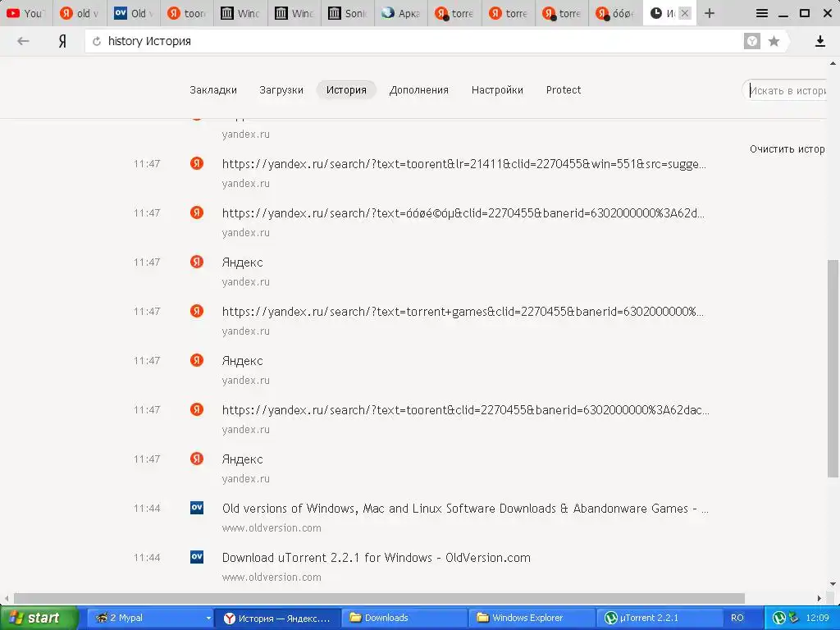The width and height of the screenshot is (840, 630).
Task: Go back with the browser back arrow
Action: (x=23, y=41)
